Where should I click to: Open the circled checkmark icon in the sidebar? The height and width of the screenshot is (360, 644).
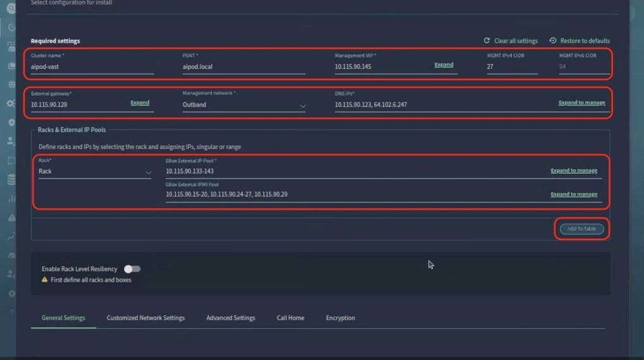pos(11,28)
